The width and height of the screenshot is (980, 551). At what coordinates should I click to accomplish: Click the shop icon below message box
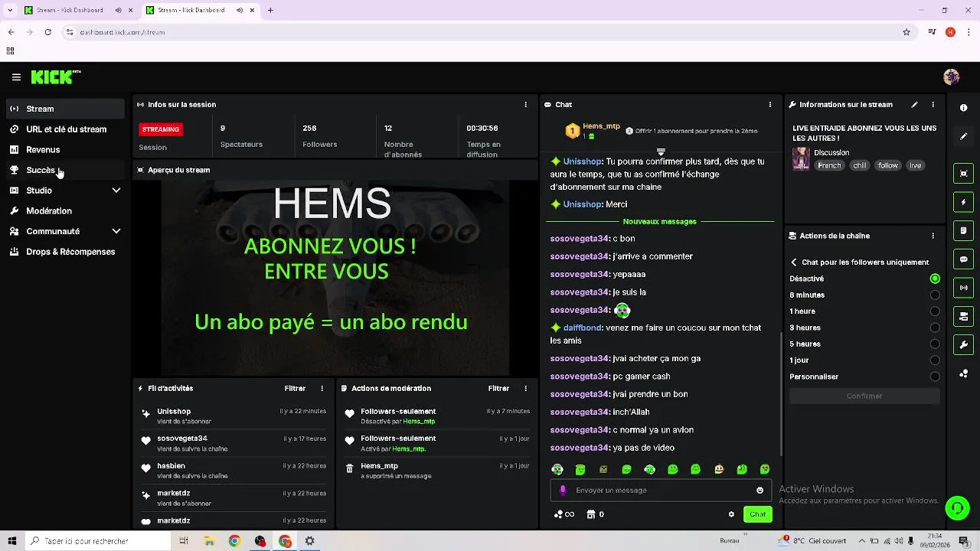click(591, 514)
